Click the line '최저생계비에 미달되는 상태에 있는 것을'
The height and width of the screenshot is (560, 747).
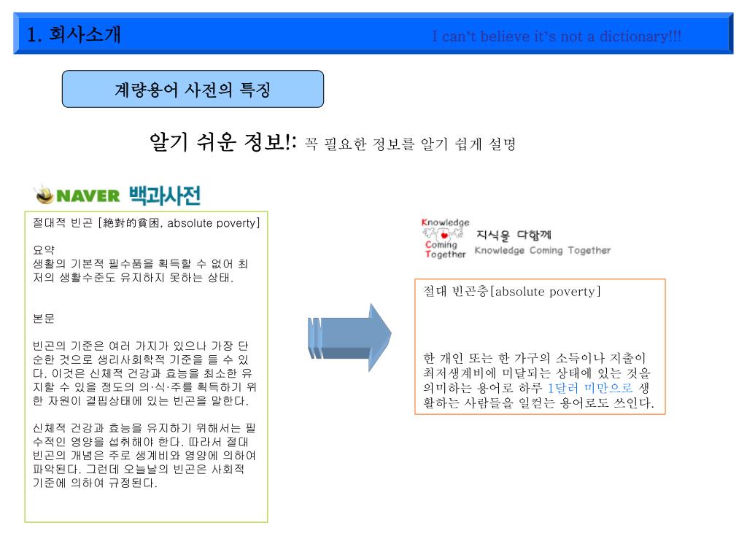click(537, 373)
